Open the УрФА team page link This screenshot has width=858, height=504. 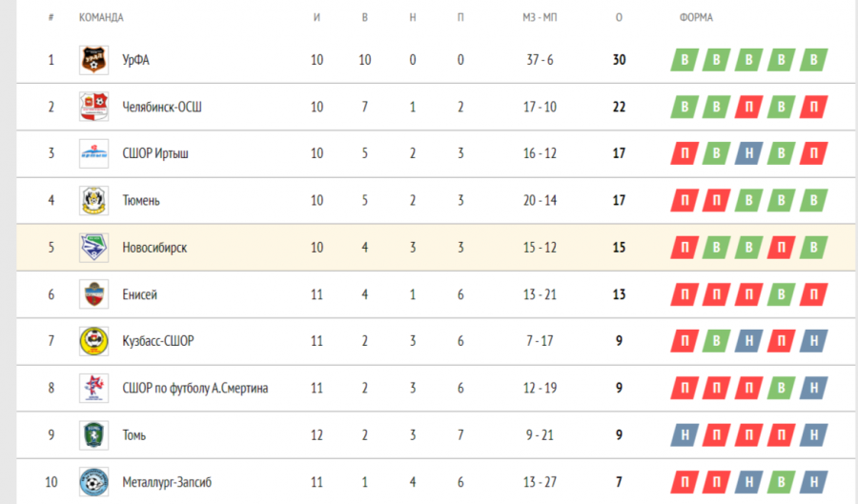pos(135,60)
